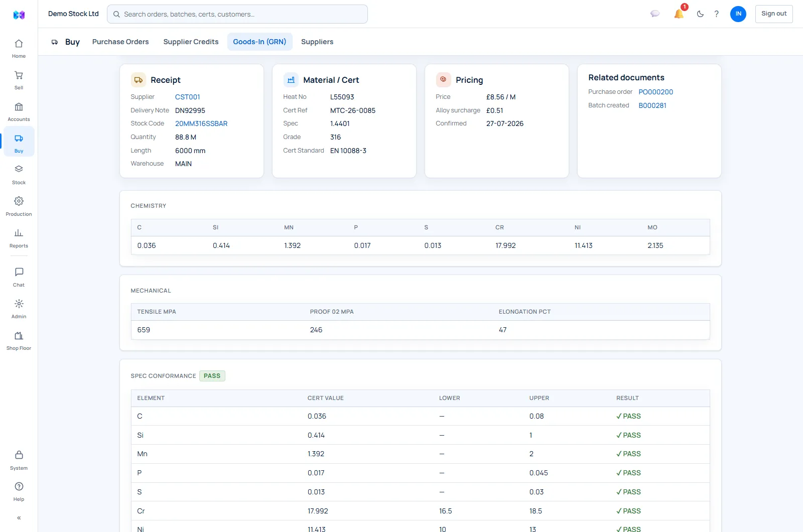Screen dimensions: 803x532
Task: Open the chat bubble in top bar
Action: pyautogui.click(x=655, y=14)
